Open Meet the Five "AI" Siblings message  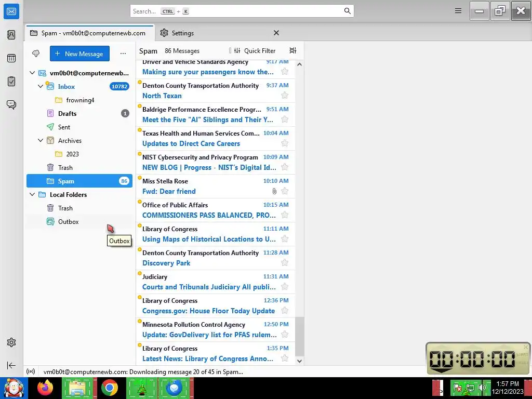tap(216, 115)
